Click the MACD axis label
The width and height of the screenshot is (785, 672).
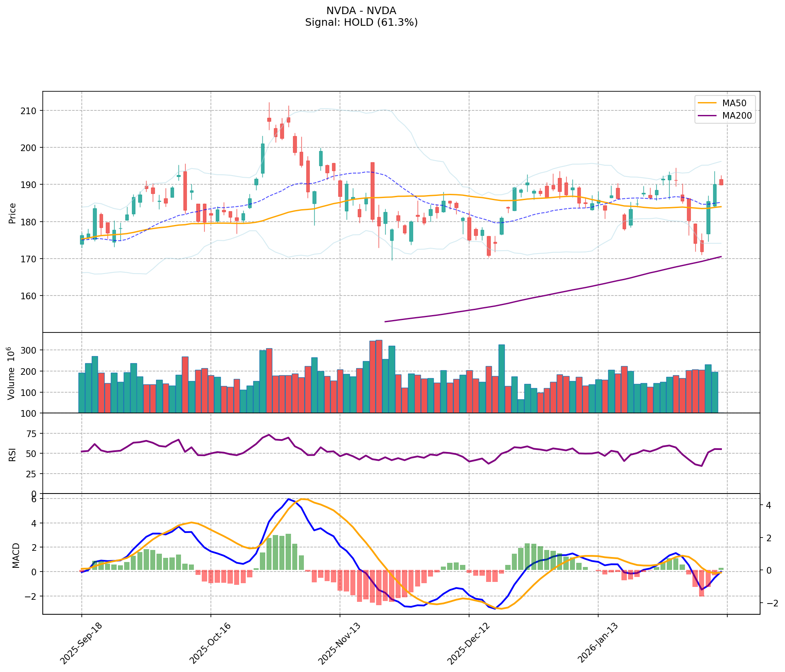point(16,555)
